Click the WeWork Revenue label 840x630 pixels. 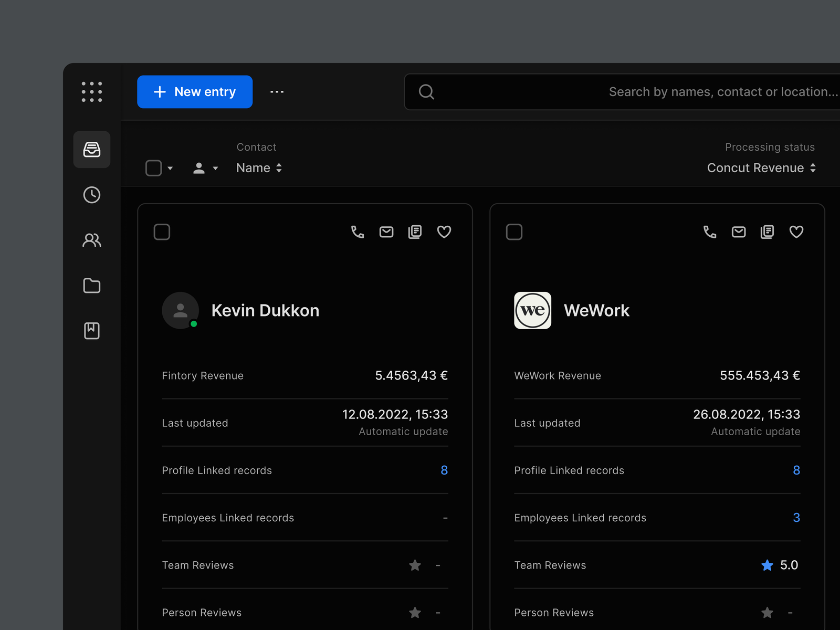point(558,376)
